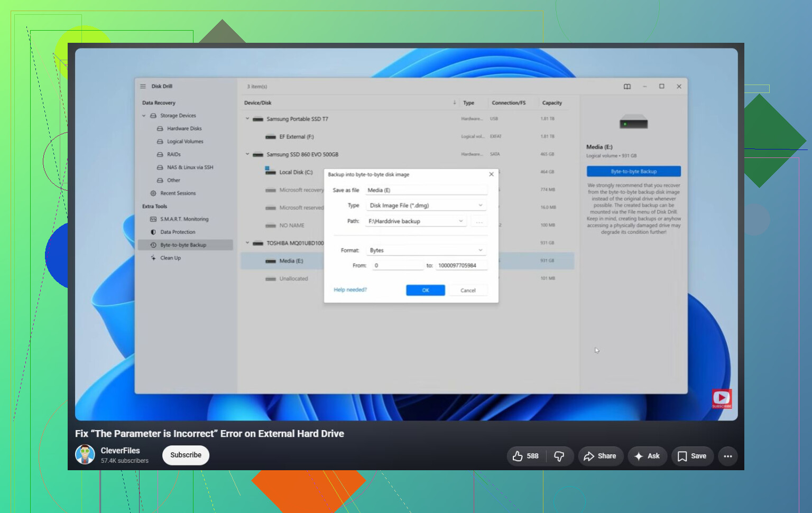
Task: Click the to value field
Action: click(x=462, y=266)
